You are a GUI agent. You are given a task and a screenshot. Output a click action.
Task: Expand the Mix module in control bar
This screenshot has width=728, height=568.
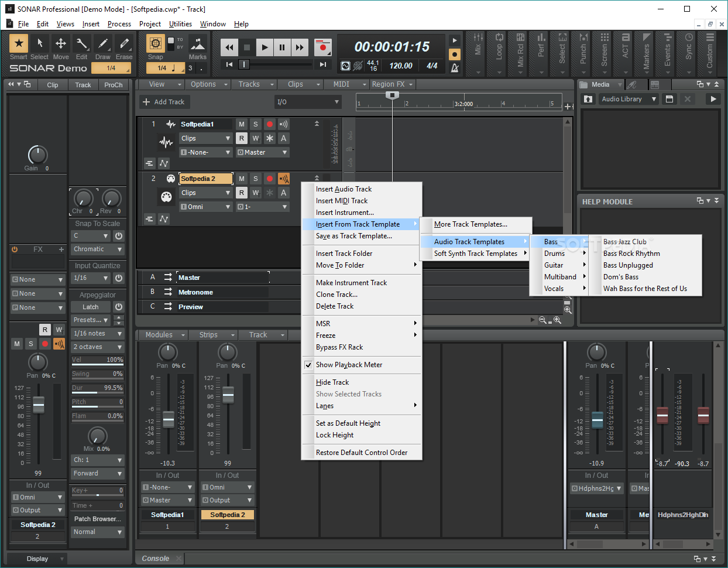pyautogui.click(x=478, y=53)
